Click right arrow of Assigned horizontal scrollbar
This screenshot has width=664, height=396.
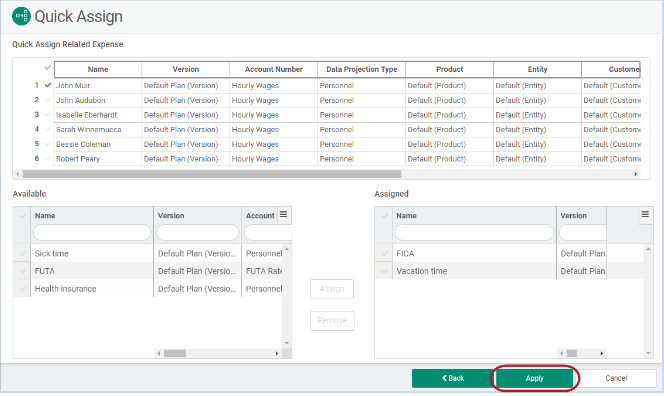(x=601, y=353)
